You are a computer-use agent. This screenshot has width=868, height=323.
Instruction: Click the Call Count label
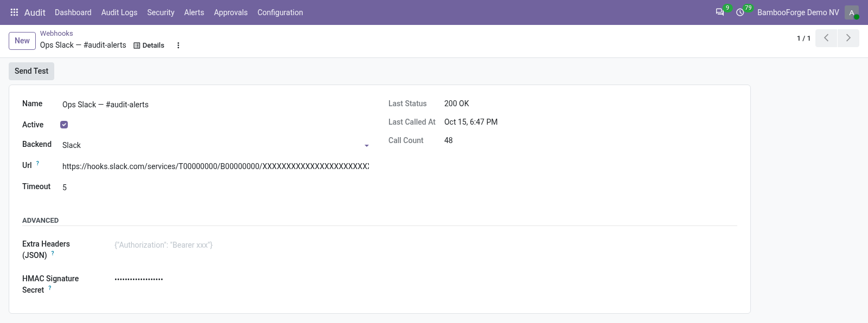click(406, 140)
